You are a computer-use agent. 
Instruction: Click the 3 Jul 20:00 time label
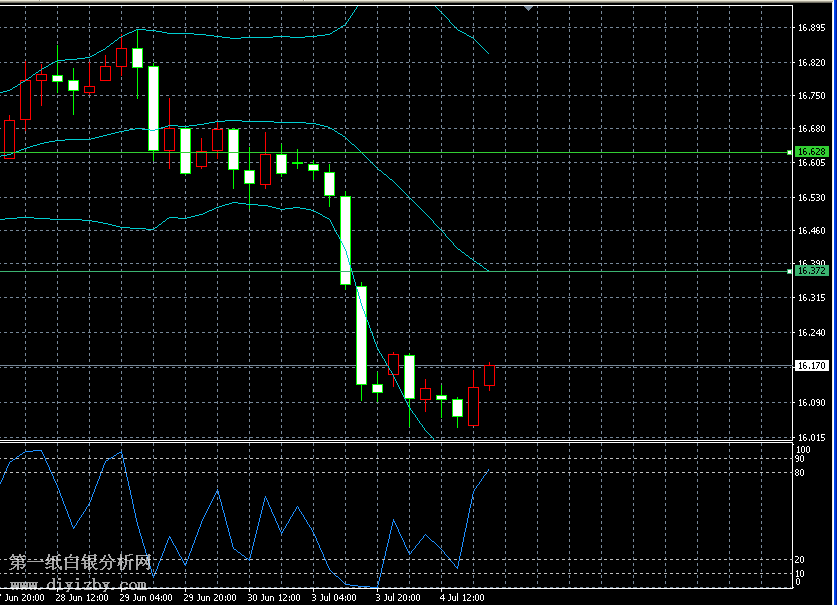click(398, 597)
